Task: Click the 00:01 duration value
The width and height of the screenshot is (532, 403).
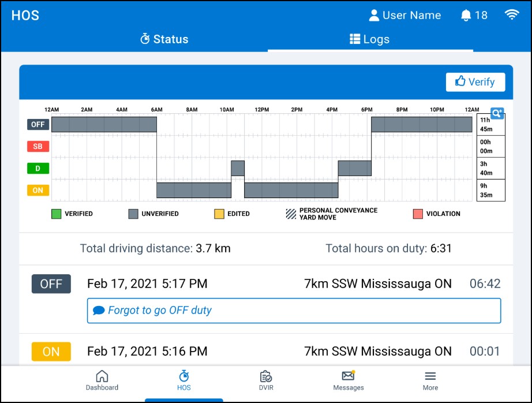Action: click(485, 351)
